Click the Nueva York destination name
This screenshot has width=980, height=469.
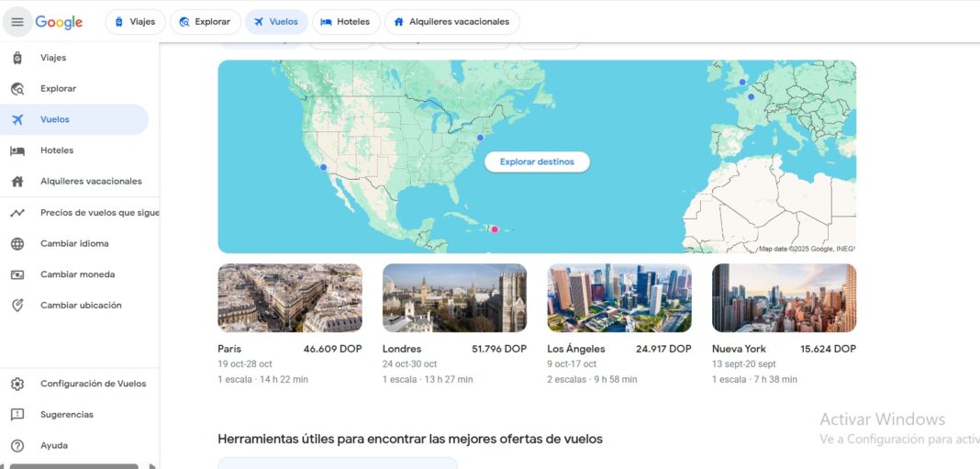[x=739, y=349]
